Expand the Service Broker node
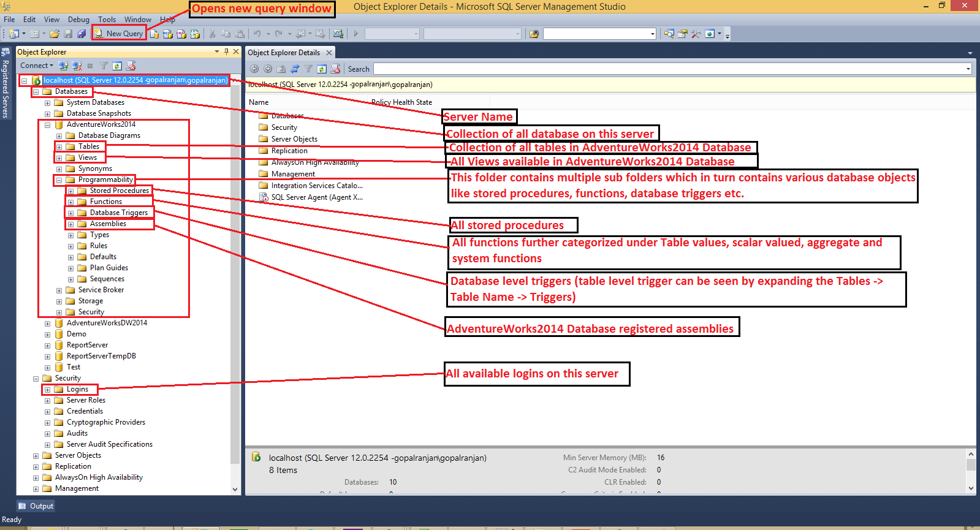 click(59, 290)
